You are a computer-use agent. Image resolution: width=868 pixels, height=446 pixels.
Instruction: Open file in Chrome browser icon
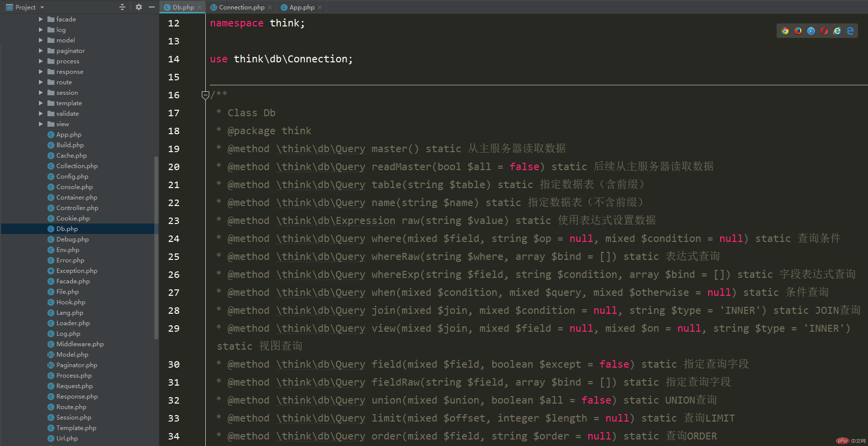tap(785, 31)
